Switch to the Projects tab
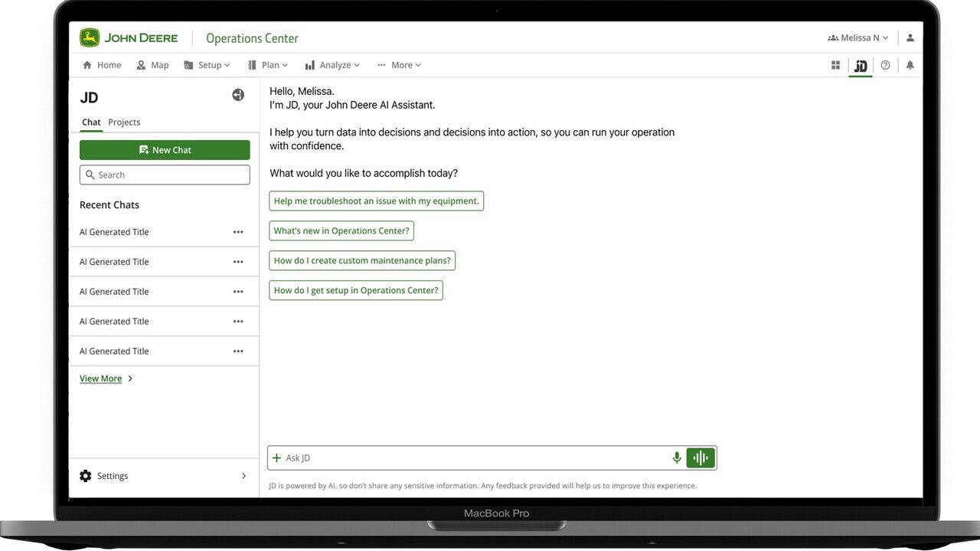Image resolution: width=980 pixels, height=551 pixels. point(124,122)
